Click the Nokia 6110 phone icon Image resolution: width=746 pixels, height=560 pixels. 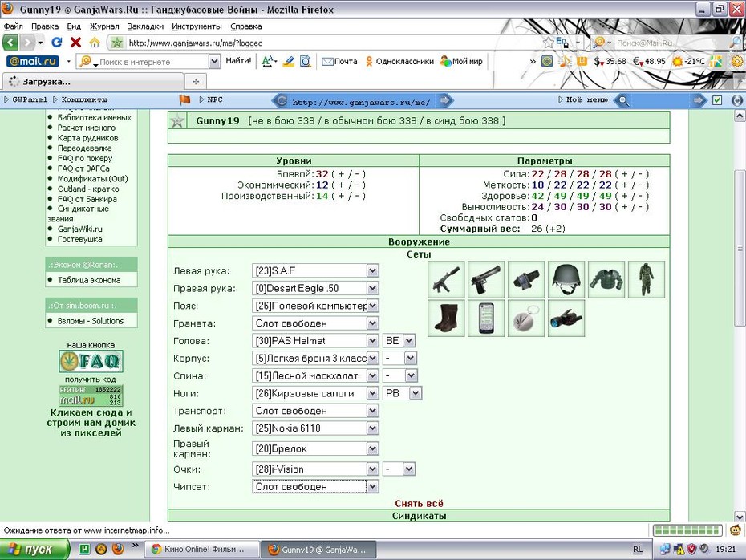click(486, 319)
